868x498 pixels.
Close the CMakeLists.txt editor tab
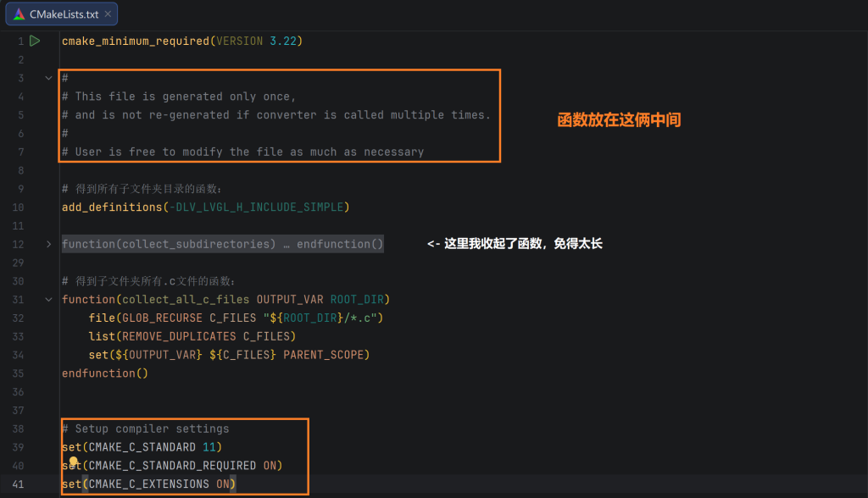click(108, 14)
